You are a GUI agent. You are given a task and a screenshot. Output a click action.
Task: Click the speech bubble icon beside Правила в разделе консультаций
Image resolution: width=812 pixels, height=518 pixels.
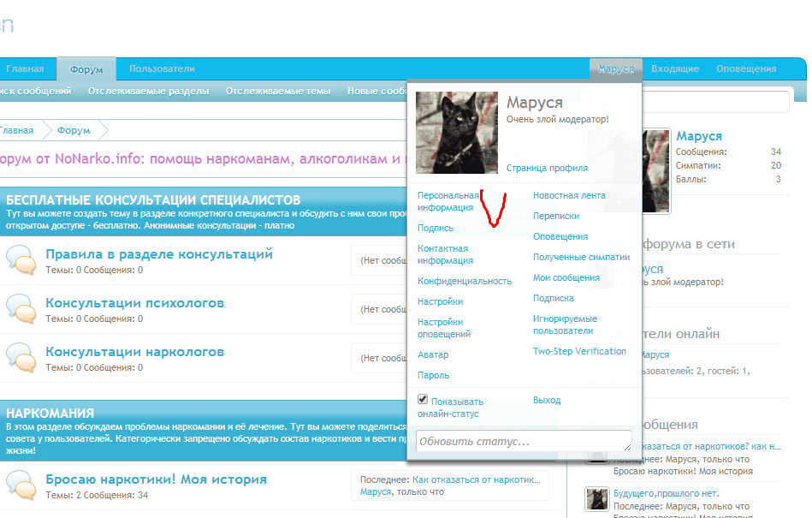tap(21, 260)
